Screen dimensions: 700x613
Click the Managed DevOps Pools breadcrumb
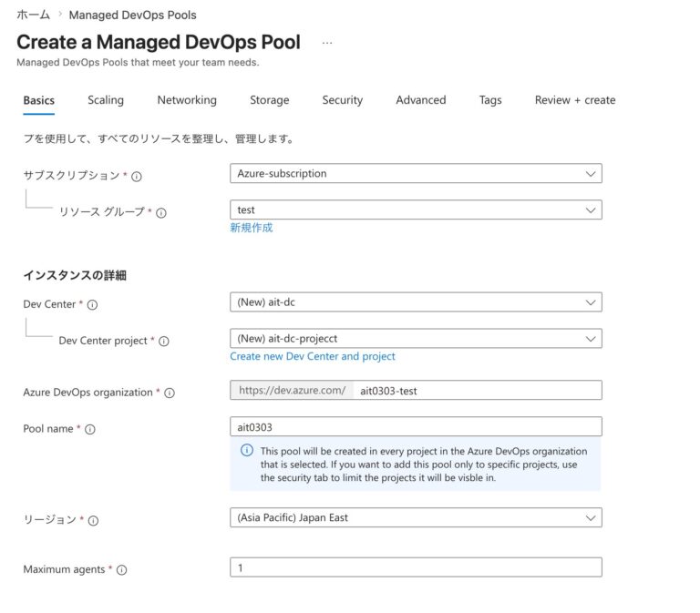[x=132, y=15]
